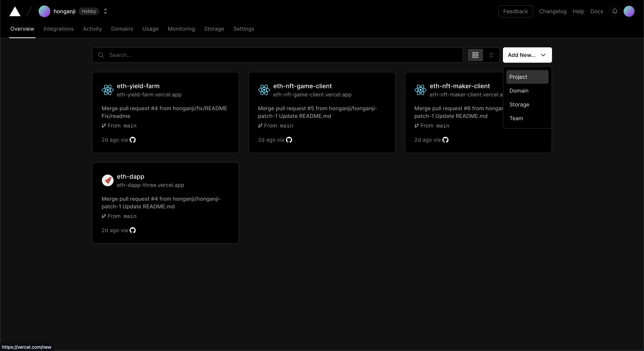Image resolution: width=644 pixels, height=351 pixels.
Task: Click the Feedback button
Action: (x=516, y=11)
